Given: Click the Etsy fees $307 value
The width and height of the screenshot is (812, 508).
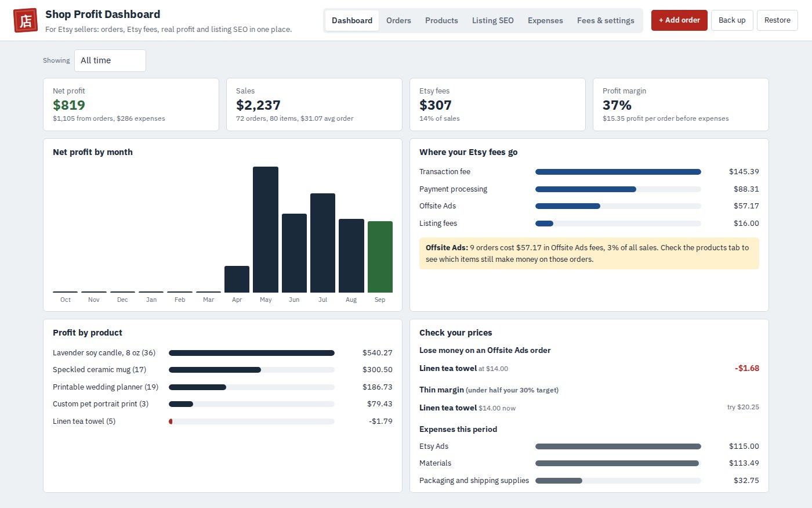Looking at the screenshot, I should point(436,105).
